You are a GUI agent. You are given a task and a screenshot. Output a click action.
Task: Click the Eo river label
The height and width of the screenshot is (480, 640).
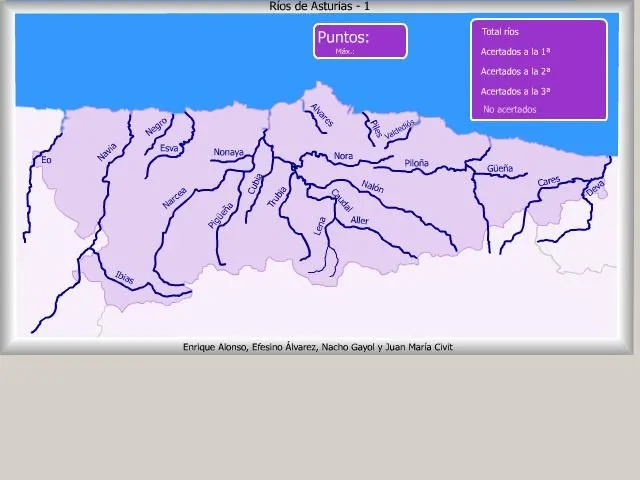click(x=46, y=160)
